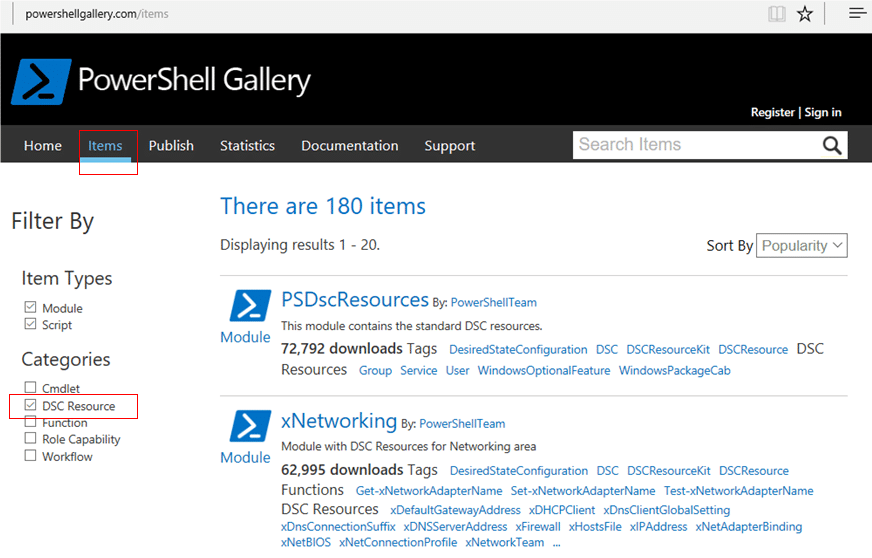Open the Sort By Popularity dropdown
Viewport: 872px width, 558px height.
pyautogui.click(x=801, y=245)
